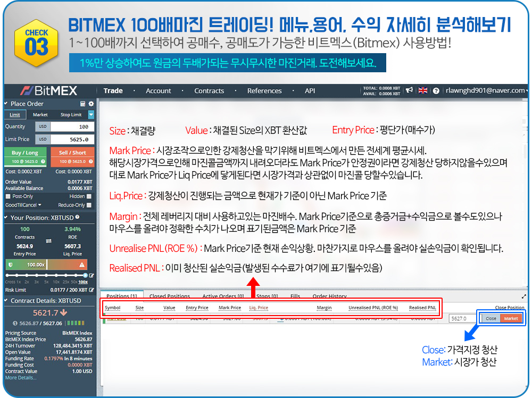The width and height of the screenshot is (532, 398).
Task: Change language via UK flag icon
Action: click(x=423, y=90)
